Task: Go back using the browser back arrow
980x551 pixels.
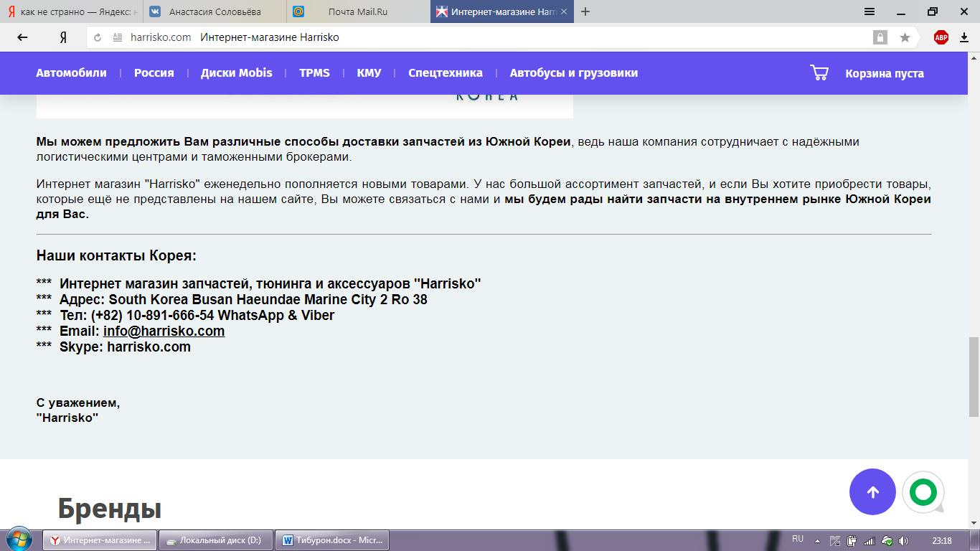Action: [x=23, y=37]
